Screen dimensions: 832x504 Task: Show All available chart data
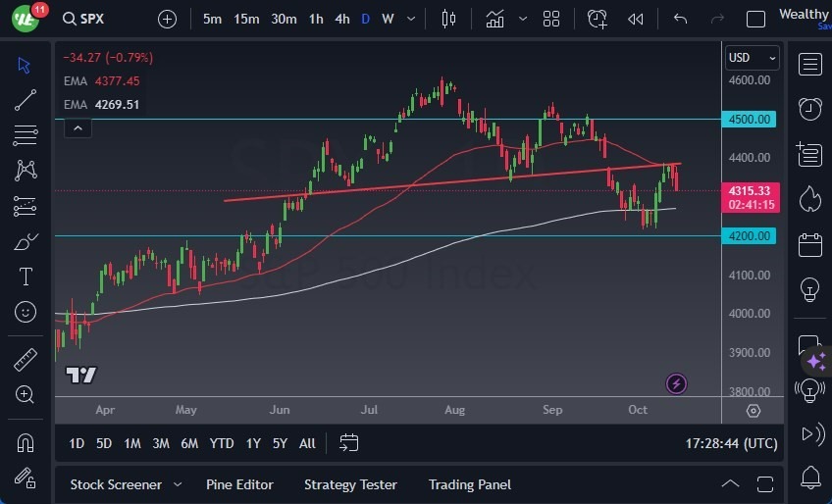[307, 443]
